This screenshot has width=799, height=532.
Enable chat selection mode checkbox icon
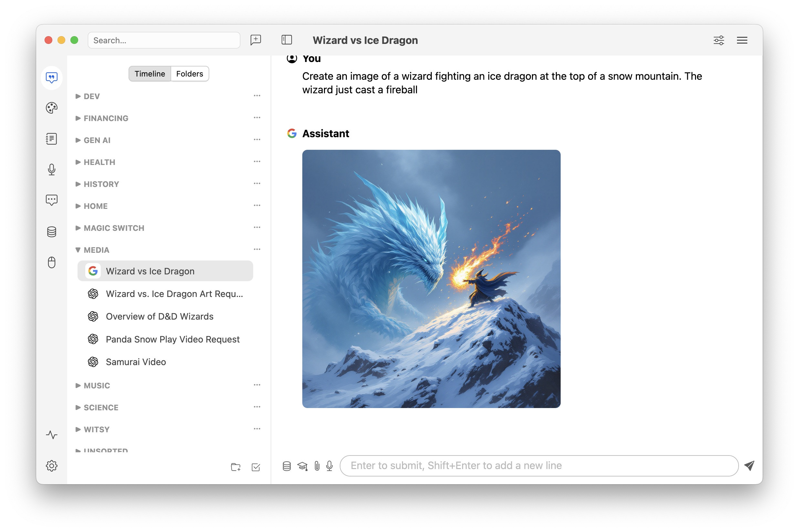255,467
